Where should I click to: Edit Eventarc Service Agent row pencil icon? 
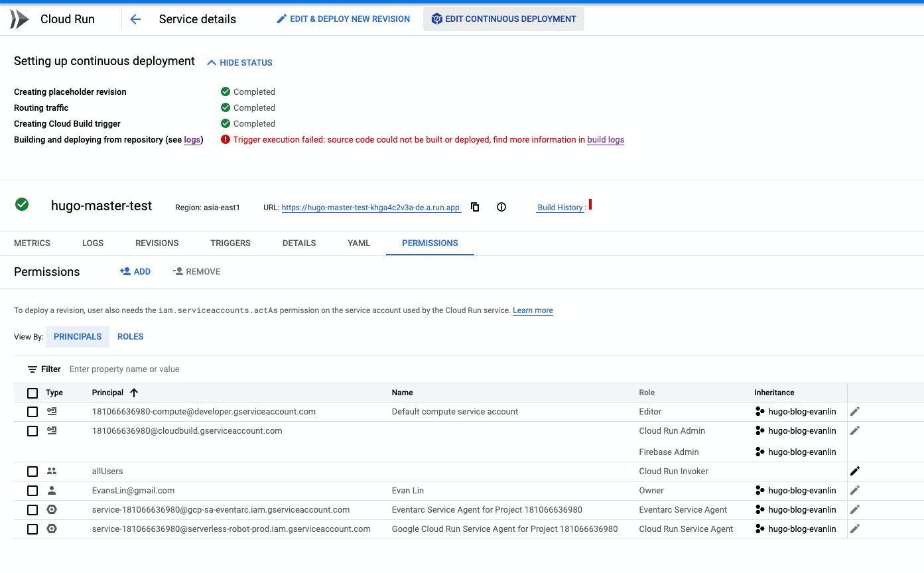[x=855, y=510]
